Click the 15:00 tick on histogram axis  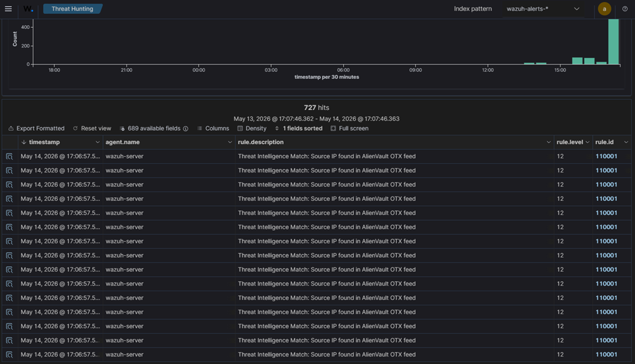560,70
